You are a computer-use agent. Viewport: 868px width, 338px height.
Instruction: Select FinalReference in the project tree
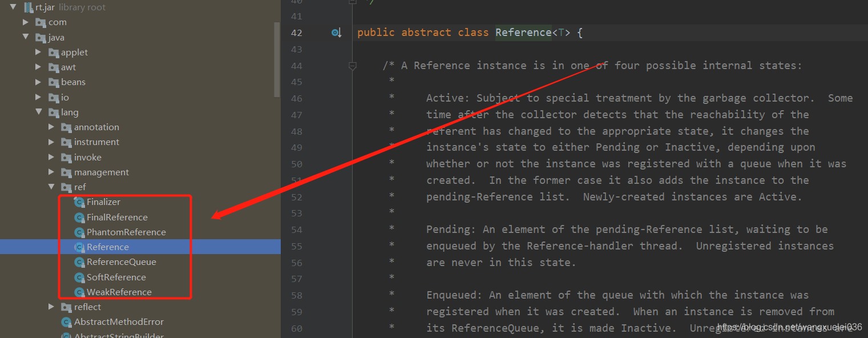pos(117,218)
